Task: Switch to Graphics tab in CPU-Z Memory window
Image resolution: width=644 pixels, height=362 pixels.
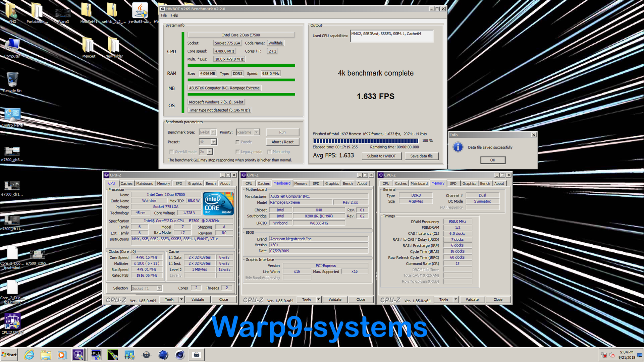Action: pos(469,184)
